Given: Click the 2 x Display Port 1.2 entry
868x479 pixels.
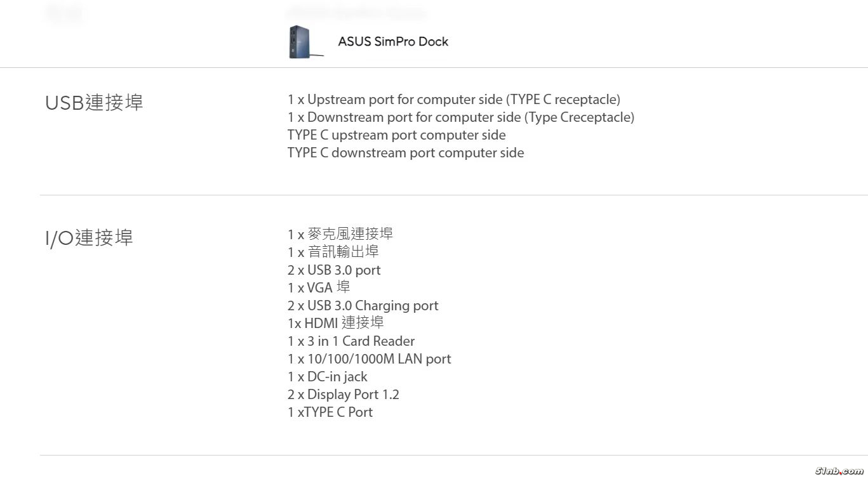Looking at the screenshot, I should tap(343, 395).
